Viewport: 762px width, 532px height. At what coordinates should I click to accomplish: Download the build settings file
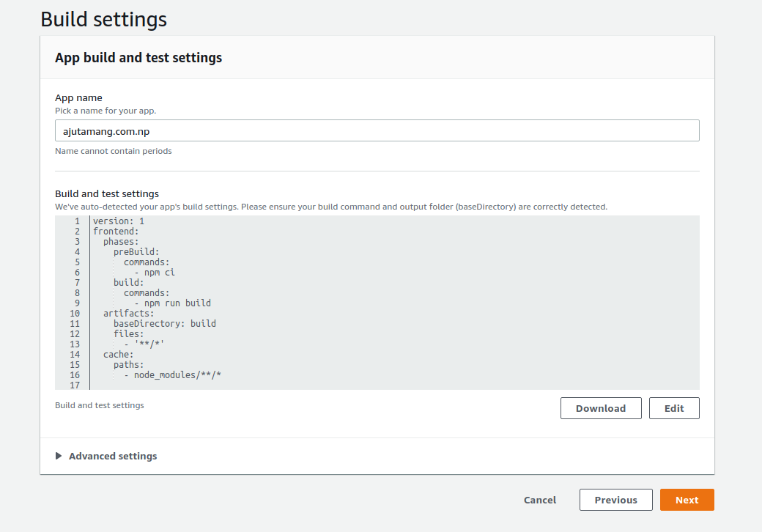point(600,408)
